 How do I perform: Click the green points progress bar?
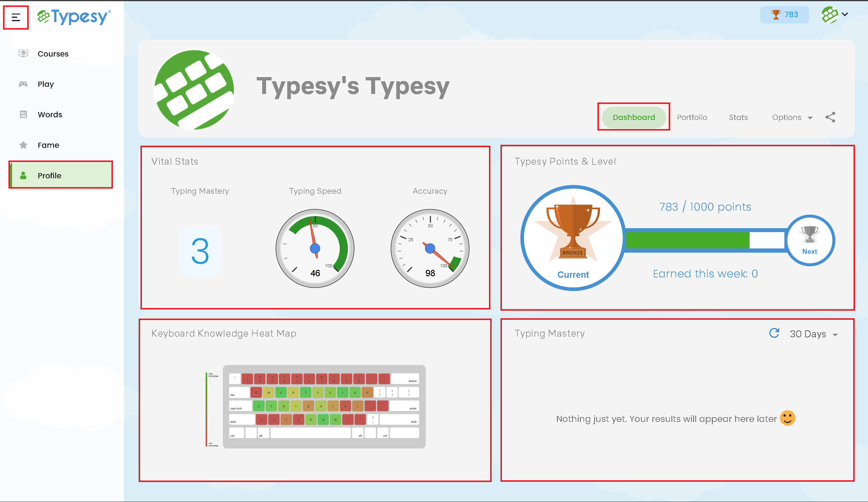pos(705,240)
